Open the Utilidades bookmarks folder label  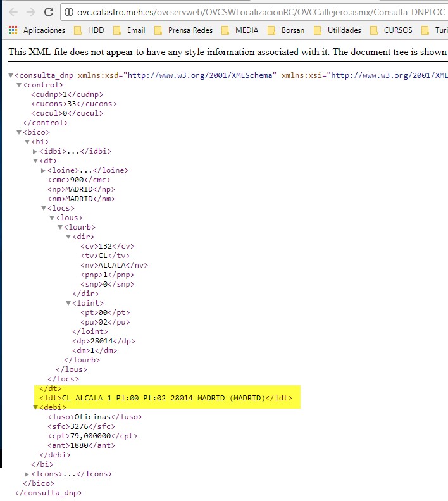point(344,30)
